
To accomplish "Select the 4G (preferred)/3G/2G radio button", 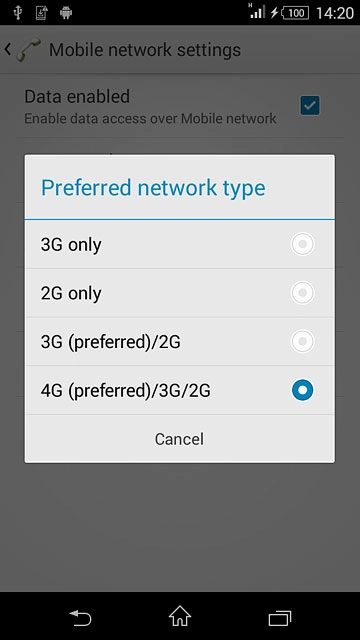I will coord(302,390).
